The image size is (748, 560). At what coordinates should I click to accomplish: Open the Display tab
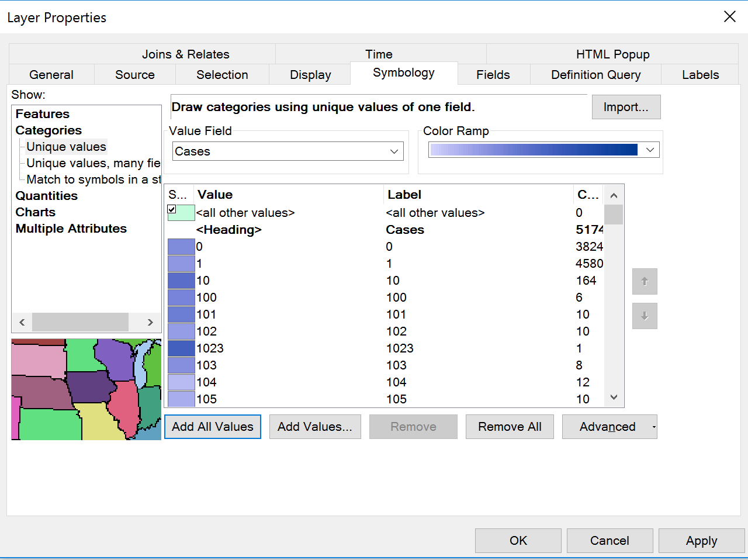click(310, 75)
